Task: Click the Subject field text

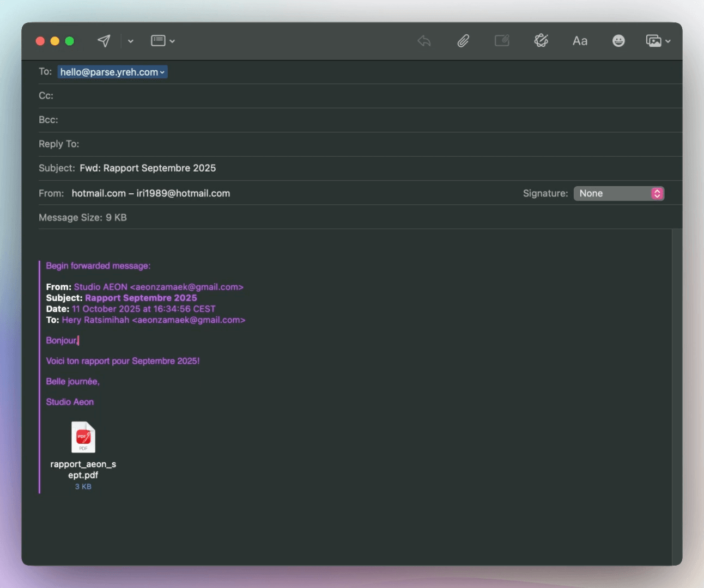Action: 148,168
